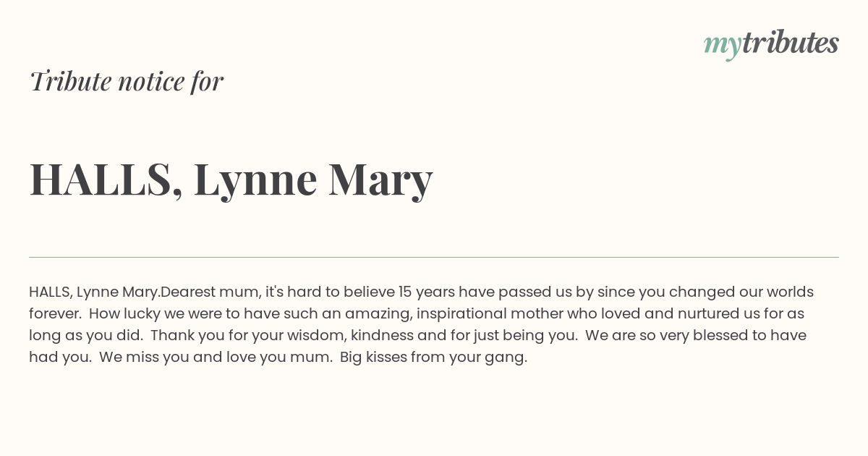Click the horizontal divider line below the title

(x=434, y=257)
